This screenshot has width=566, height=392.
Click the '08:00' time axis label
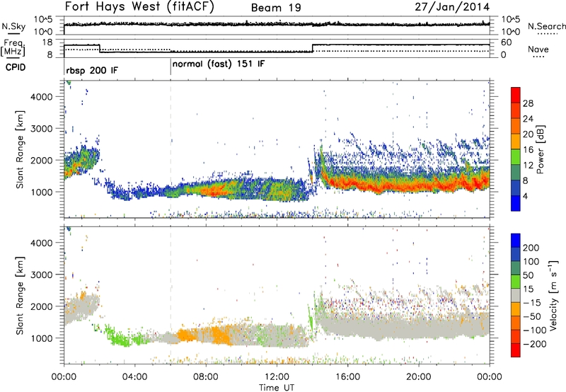tap(206, 377)
